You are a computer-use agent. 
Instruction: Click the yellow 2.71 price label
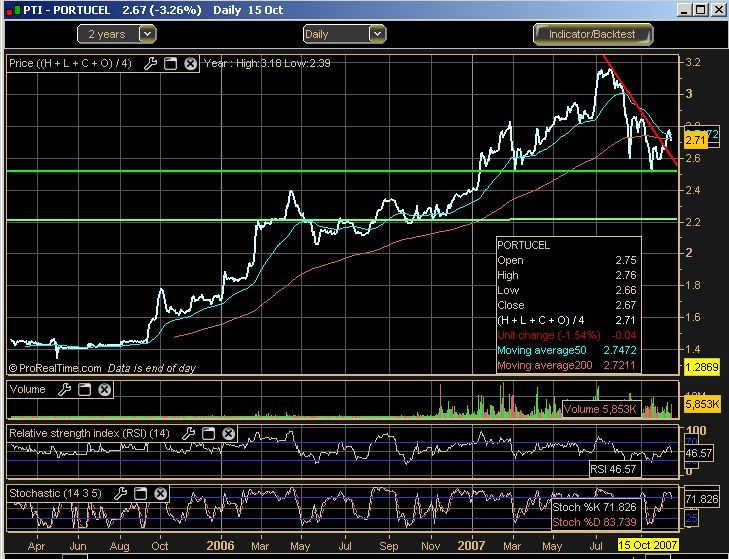(x=696, y=140)
